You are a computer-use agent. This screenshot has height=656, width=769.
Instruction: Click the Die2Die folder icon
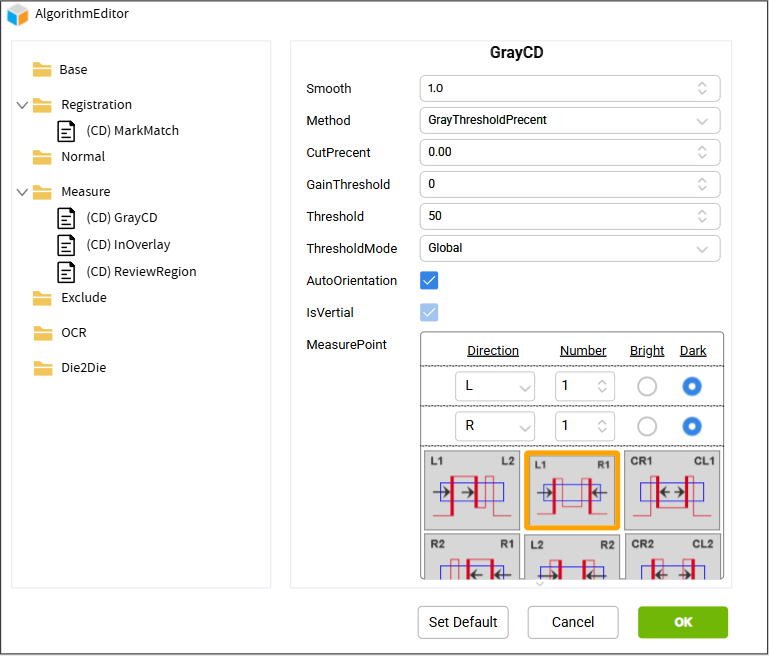point(42,368)
